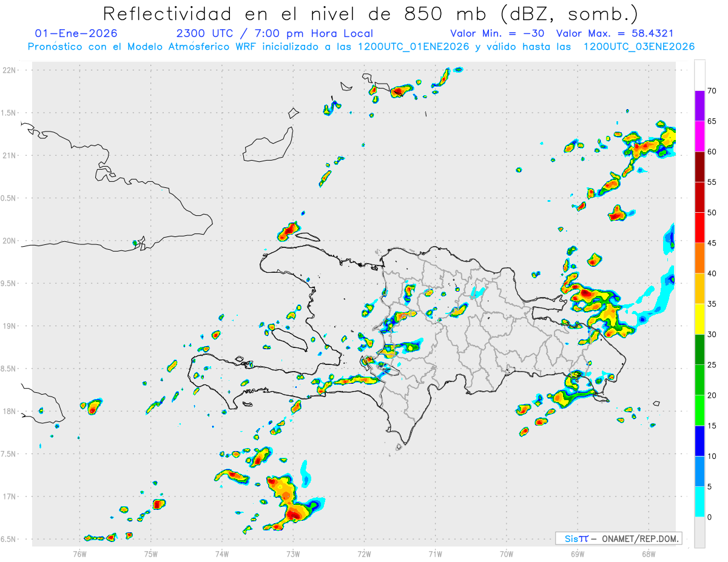Screen dimensions: 728x562
Task: Click the magenta 60–65 dBZ color segment
Action: tap(699, 136)
